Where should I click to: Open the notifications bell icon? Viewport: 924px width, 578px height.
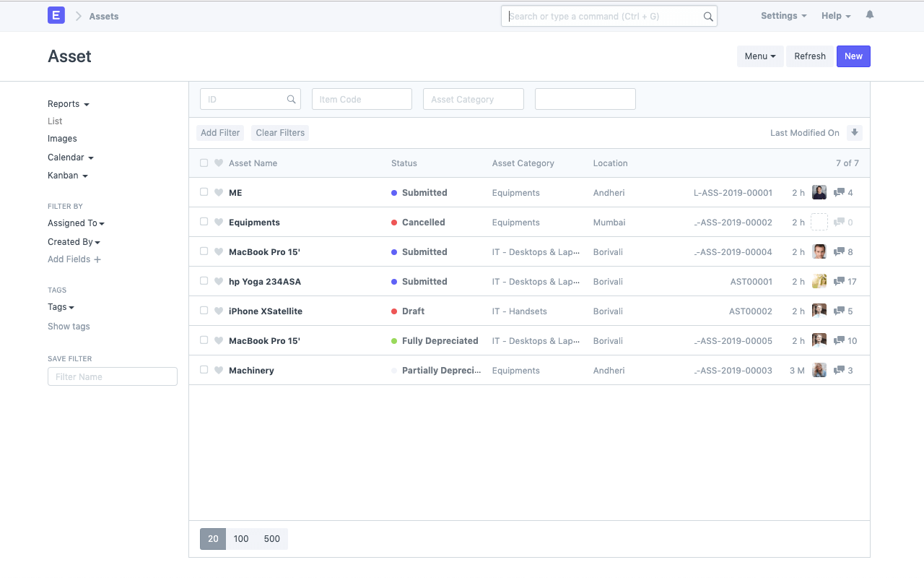tap(870, 15)
